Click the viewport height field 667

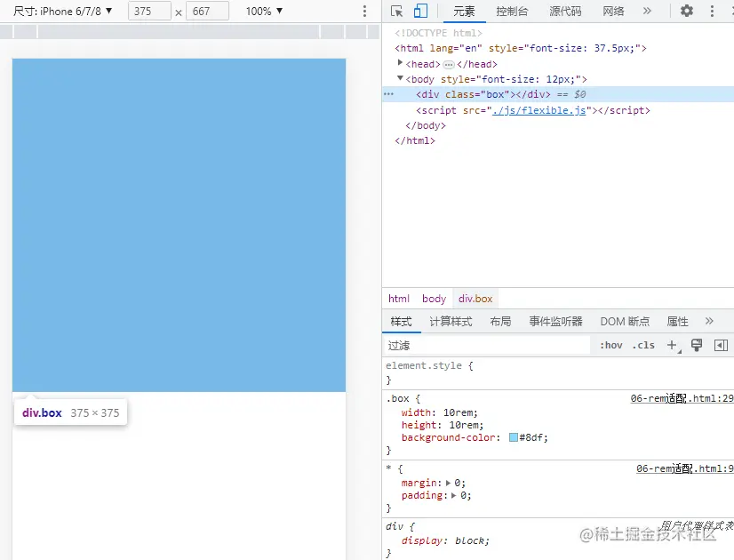(x=207, y=12)
